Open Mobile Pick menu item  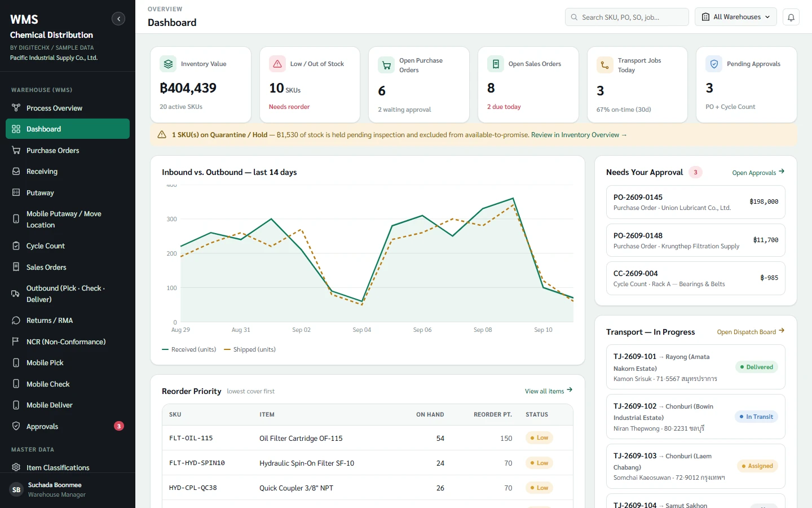(68, 362)
